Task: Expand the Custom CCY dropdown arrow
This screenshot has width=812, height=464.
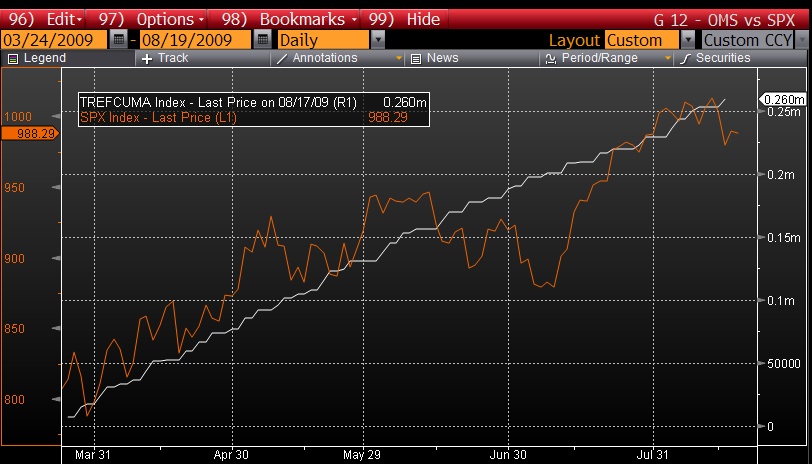Action: pos(802,40)
